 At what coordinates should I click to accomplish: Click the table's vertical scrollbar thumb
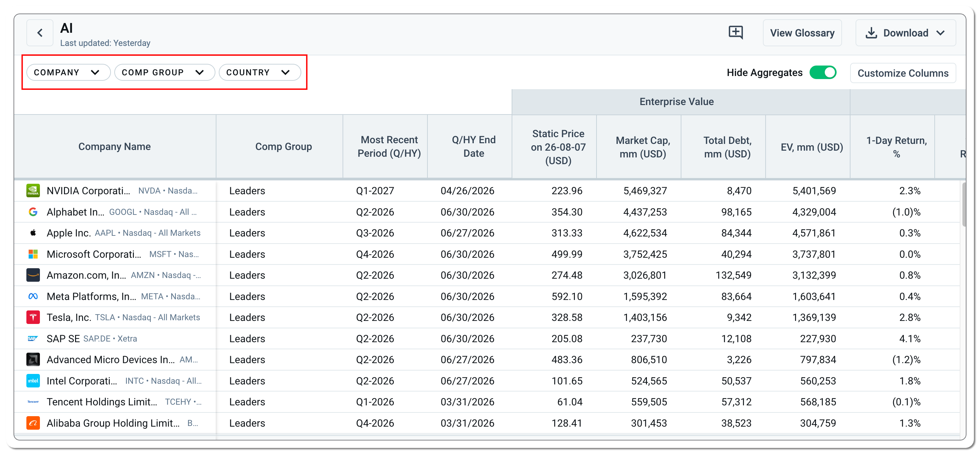(964, 204)
